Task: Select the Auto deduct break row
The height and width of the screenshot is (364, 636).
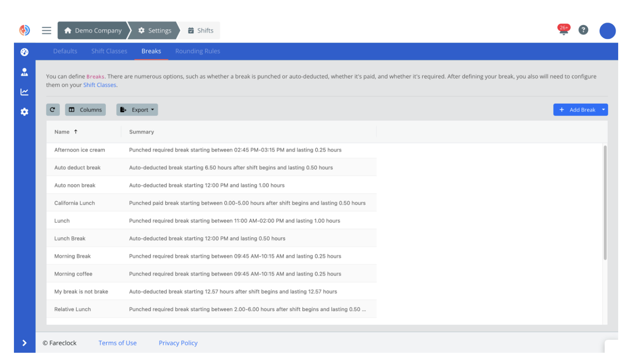Action: tap(211, 168)
